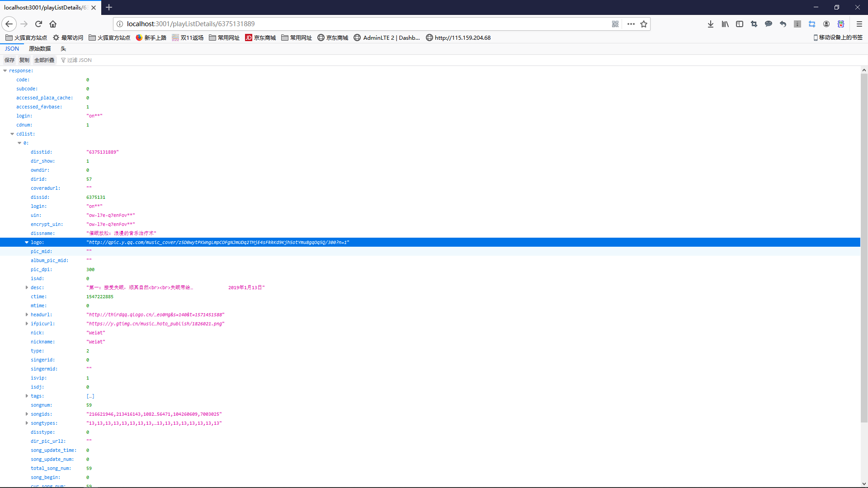
Task: Toggle the sidebar view icon
Action: tap(740, 24)
